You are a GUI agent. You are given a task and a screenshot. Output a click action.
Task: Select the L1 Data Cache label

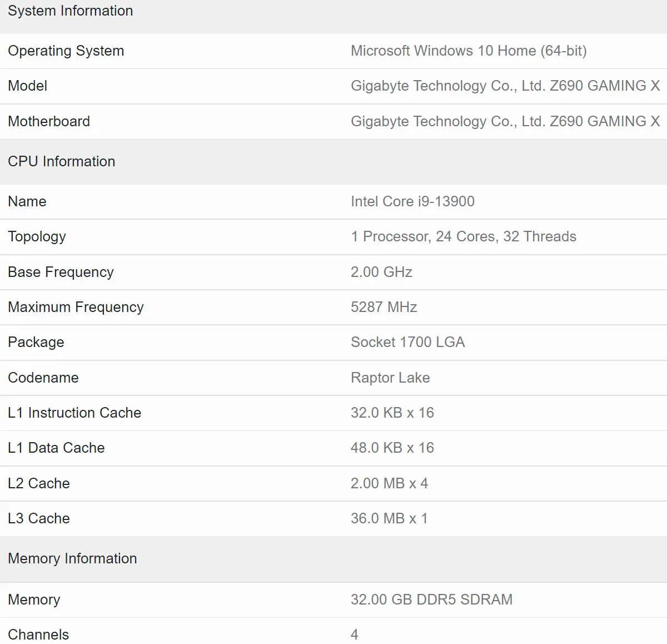coord(56,448)
